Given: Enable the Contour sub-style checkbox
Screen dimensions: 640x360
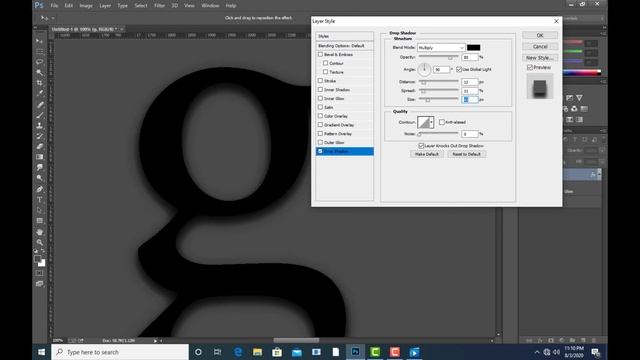Looking at the screenshot, I should tap(325, 63).
